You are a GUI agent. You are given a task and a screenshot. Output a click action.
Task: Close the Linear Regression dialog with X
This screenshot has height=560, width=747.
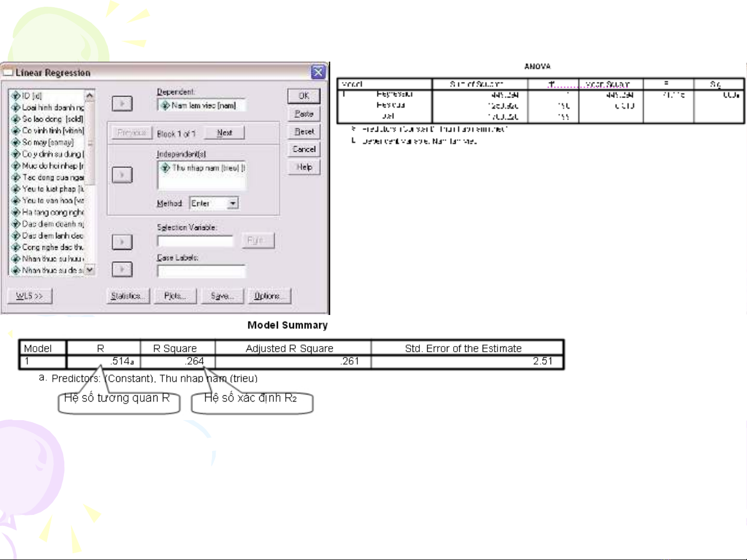point(318,73)
